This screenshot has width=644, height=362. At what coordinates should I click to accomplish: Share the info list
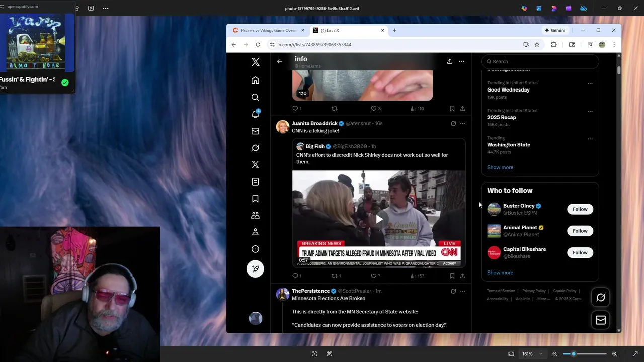coord(450,61)
